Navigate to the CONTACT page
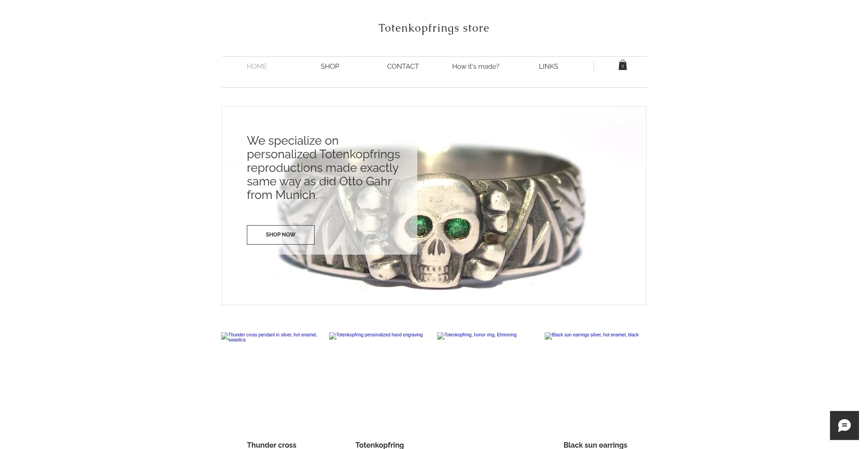The height and width of the screenshot is (449, 868). pyautogui.click(x=403, y=66)
